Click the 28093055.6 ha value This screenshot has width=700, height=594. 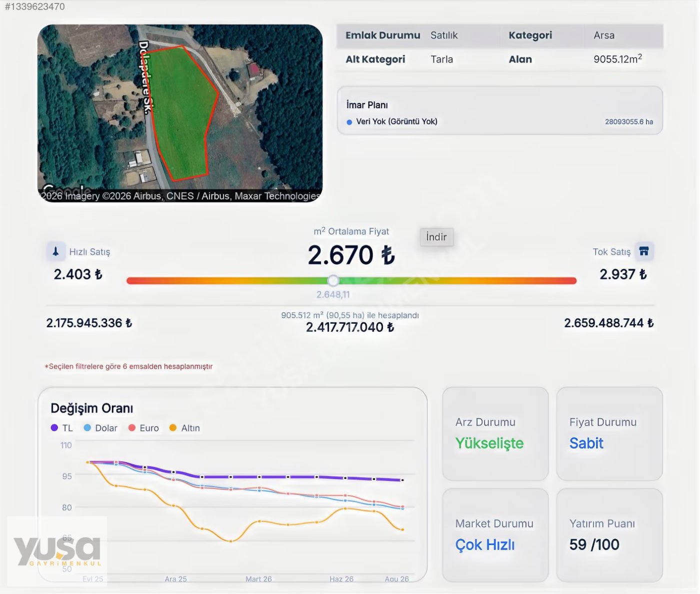coord(629,122)
